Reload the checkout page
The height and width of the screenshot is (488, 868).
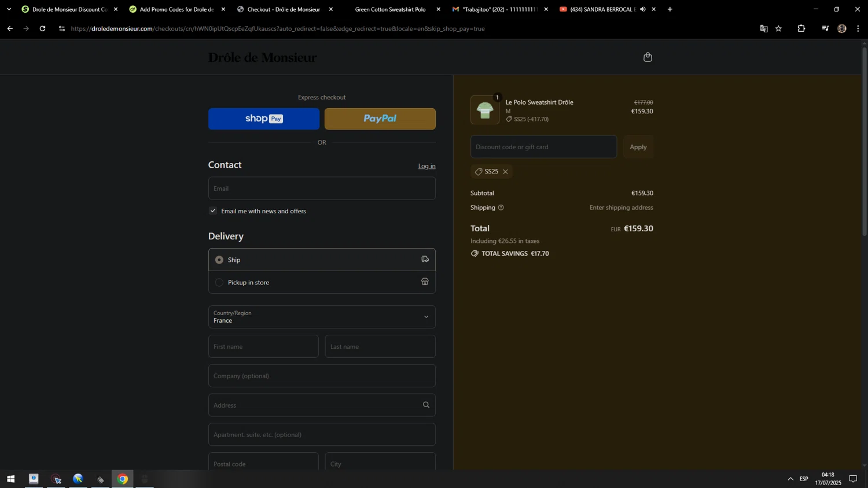click(x=42, y=28)
